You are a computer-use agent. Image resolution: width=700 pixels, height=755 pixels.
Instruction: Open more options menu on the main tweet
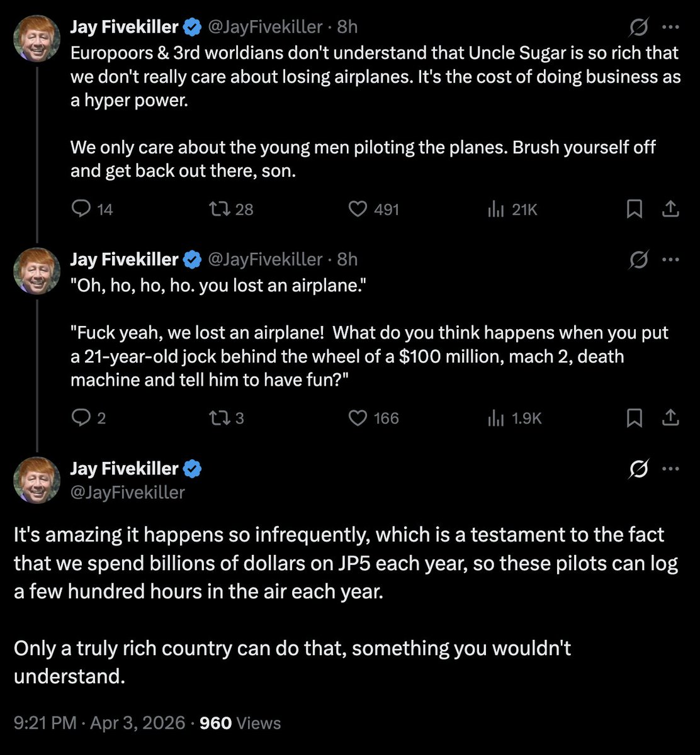tap(671, 469)
